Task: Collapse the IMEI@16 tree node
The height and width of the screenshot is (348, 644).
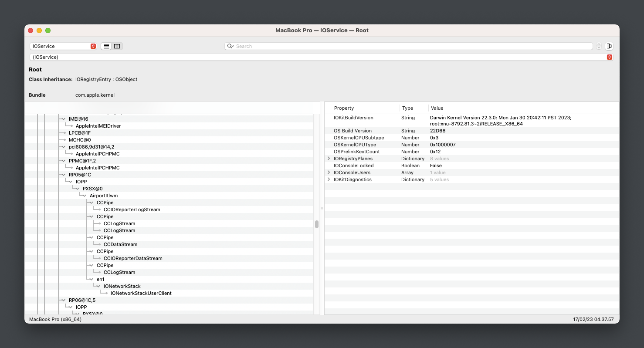Action: (x=64, y=119)
